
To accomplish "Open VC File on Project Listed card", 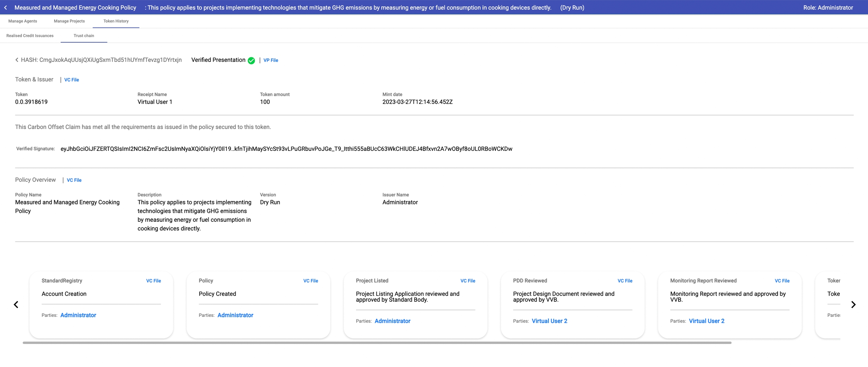I will coord(468,281).
